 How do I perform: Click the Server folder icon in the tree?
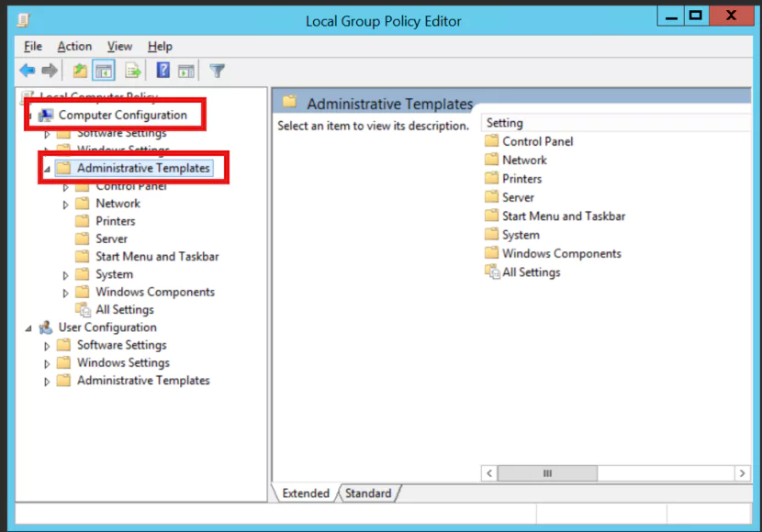(x=82, y=238)
